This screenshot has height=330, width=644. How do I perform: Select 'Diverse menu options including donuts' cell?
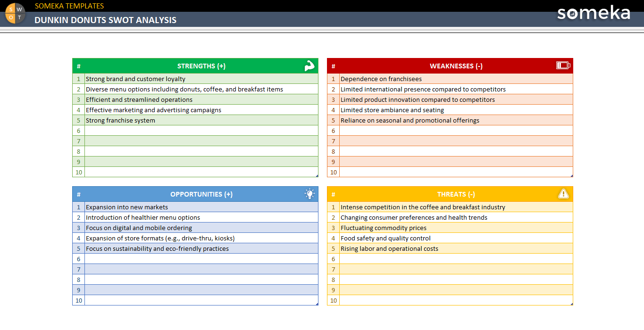(201, 89)
